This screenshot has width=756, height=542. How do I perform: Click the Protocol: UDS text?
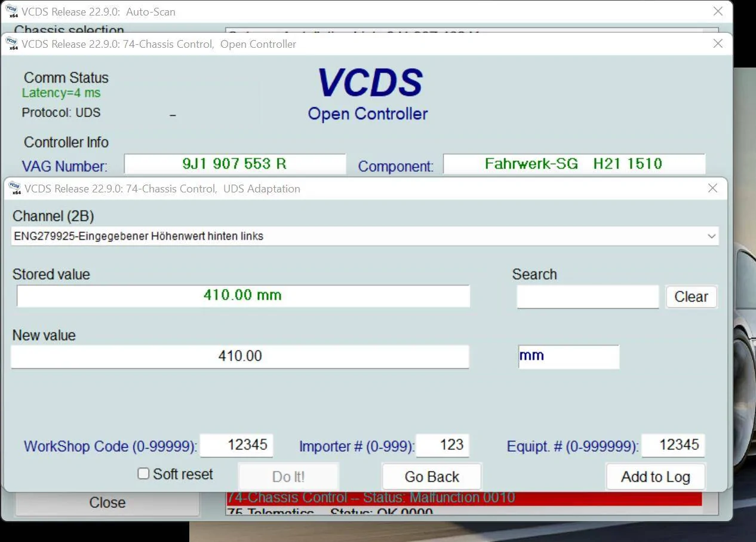61,112
